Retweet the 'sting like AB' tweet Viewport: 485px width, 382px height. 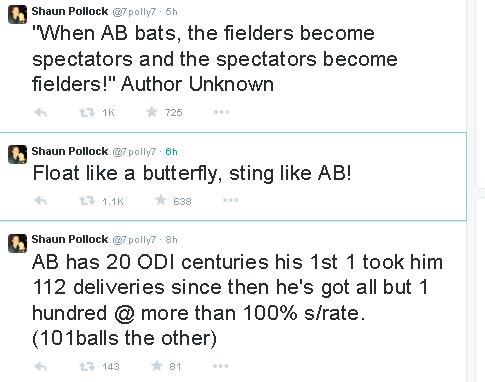[86, 201]
